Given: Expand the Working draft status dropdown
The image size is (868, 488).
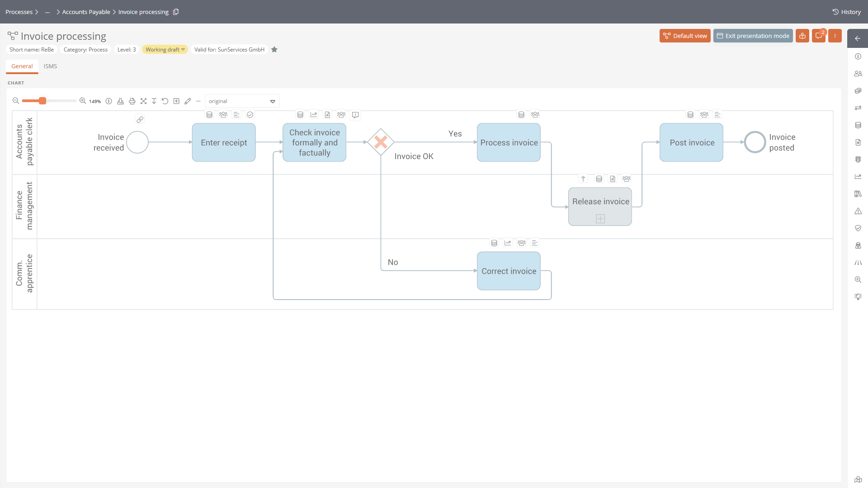Looking at the screenshot, I should coord(165,50).
